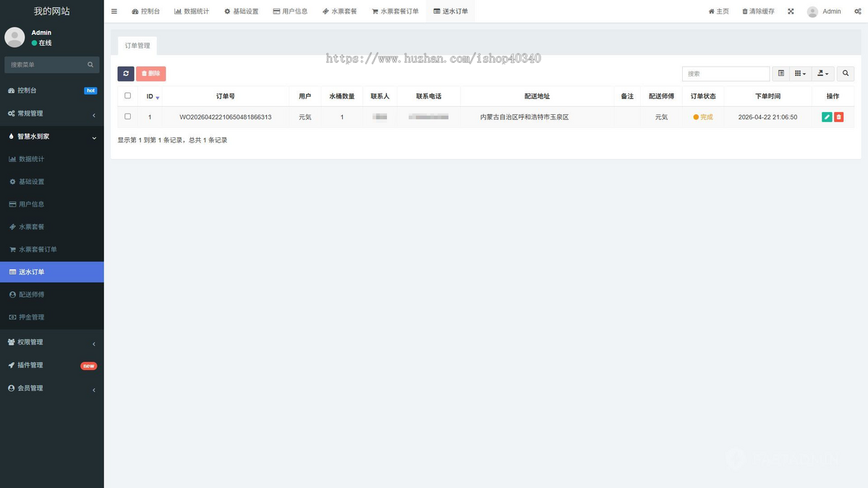The image size is (868, 488).
Task: Click the 下单时间 column header
Action: tap(767, 96)
